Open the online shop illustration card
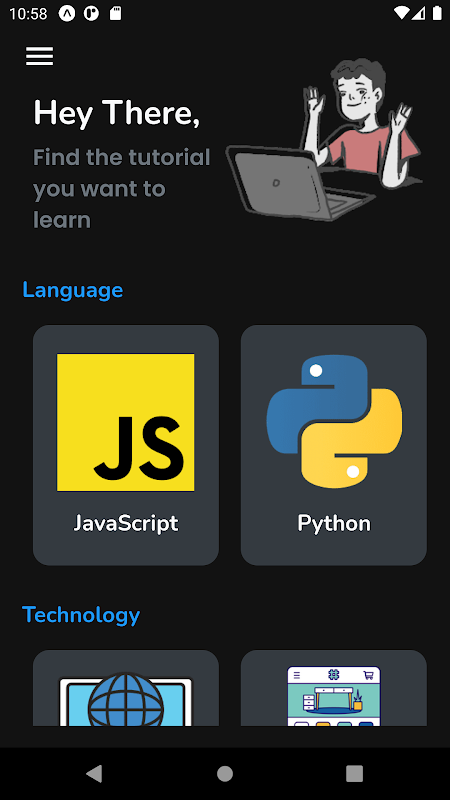450x800 pixels. point(334,688)
